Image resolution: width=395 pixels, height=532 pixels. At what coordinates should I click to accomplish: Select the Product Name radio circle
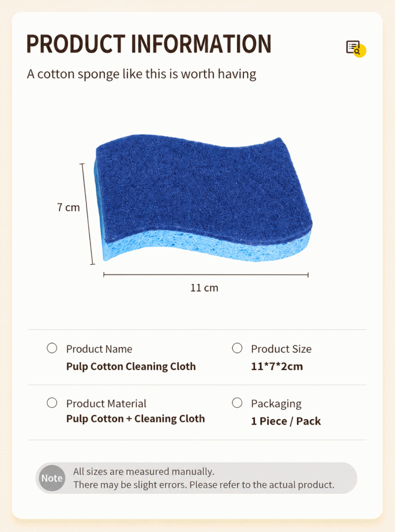(52, 348)
